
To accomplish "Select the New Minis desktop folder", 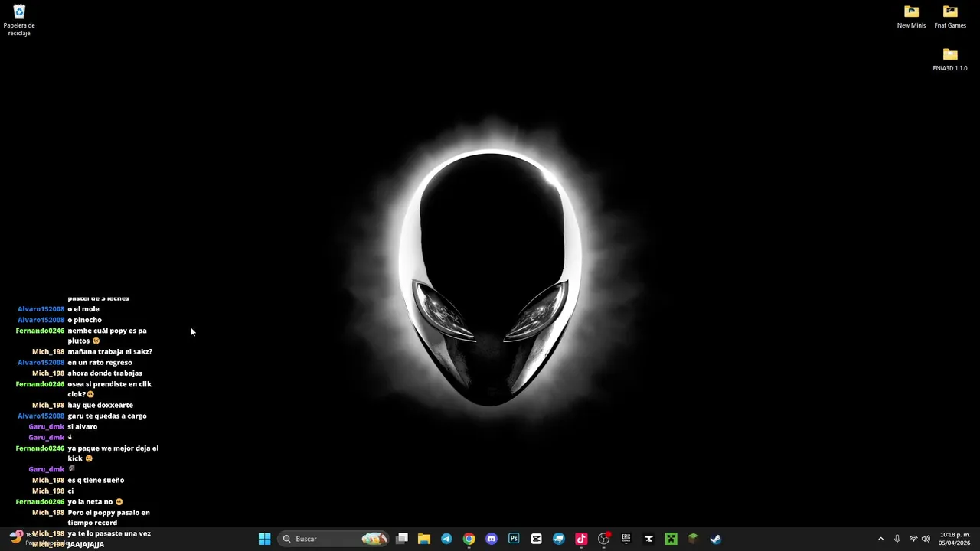I will tap(911, 16).
